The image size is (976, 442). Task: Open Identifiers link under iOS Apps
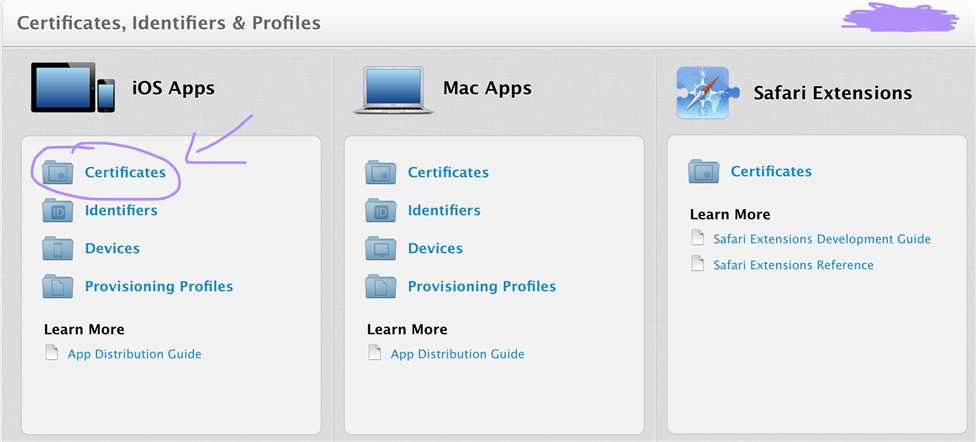(x=121, y=210)
